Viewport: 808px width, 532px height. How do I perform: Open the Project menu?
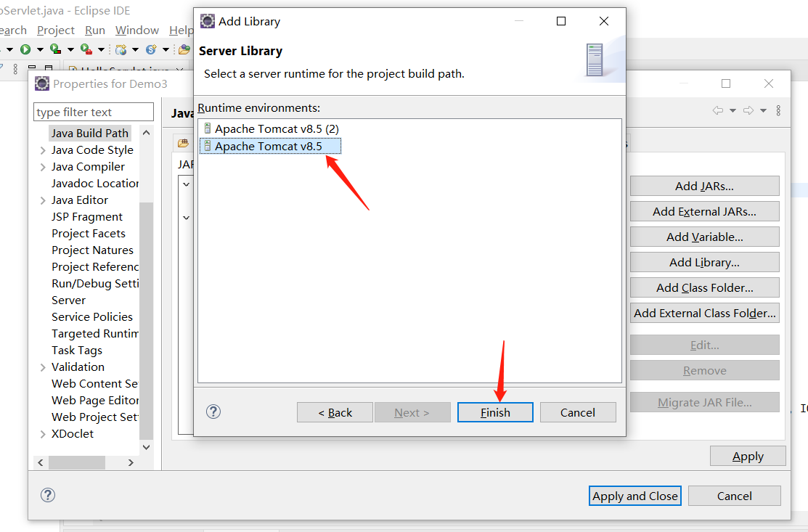pos(56,30)
